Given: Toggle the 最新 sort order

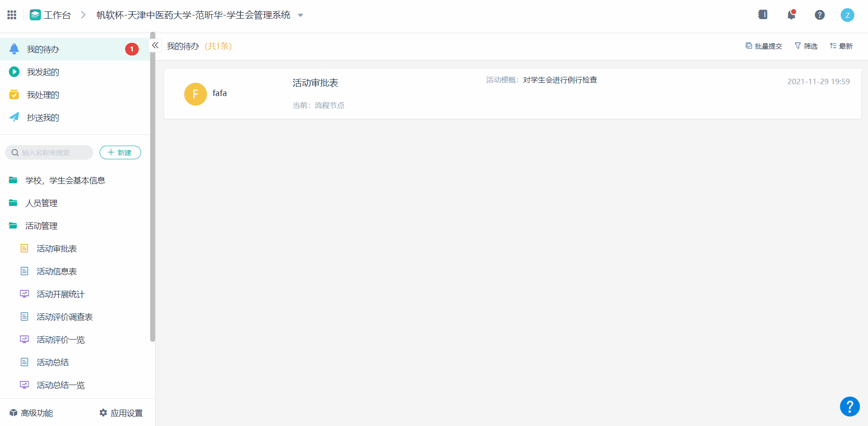Looking at the screenshot, I should coord(841,46).
